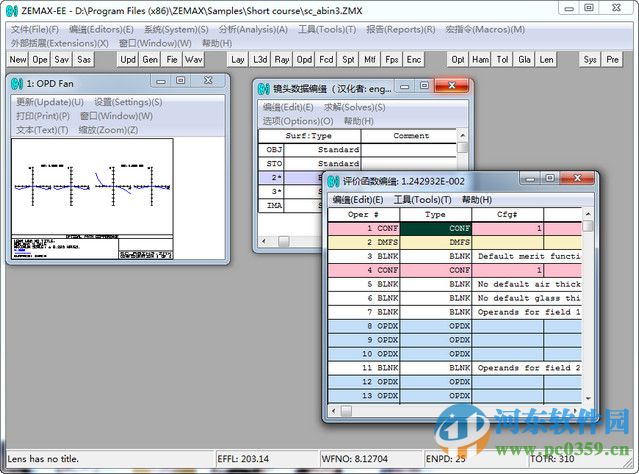Open the Extensions menu
639x474 pixels.
[59, 43]
